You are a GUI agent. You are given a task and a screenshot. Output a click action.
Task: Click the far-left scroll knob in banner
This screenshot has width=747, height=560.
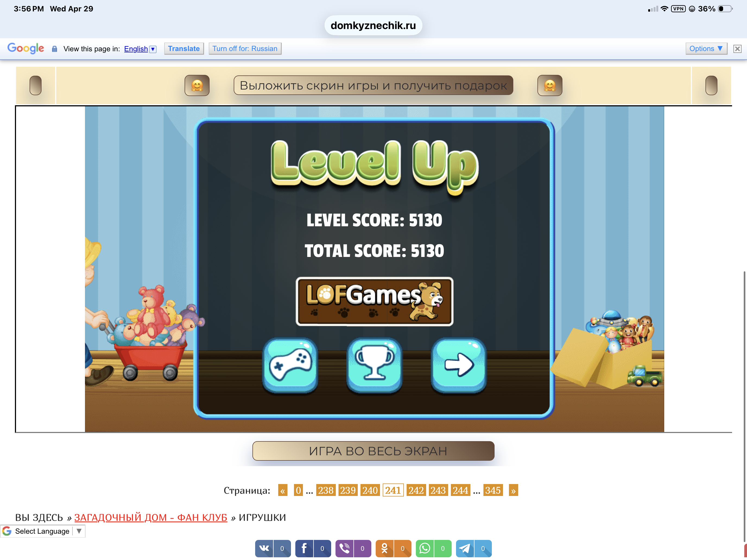click(36, 85)
